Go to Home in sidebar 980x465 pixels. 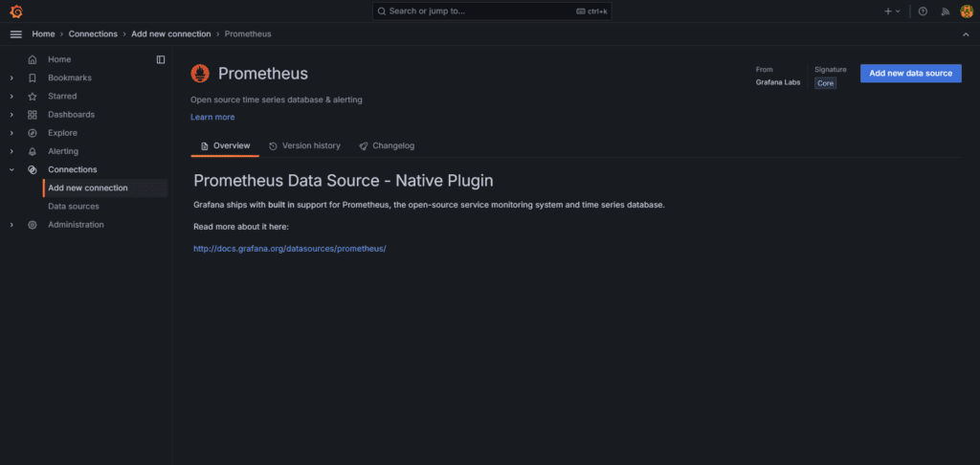[x=59, y=59]
